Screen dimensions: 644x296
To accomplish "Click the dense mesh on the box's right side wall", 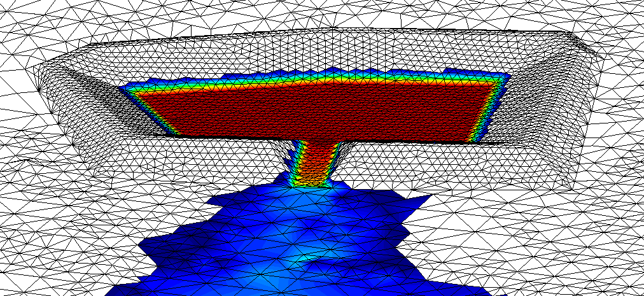I will coord(541,102).
